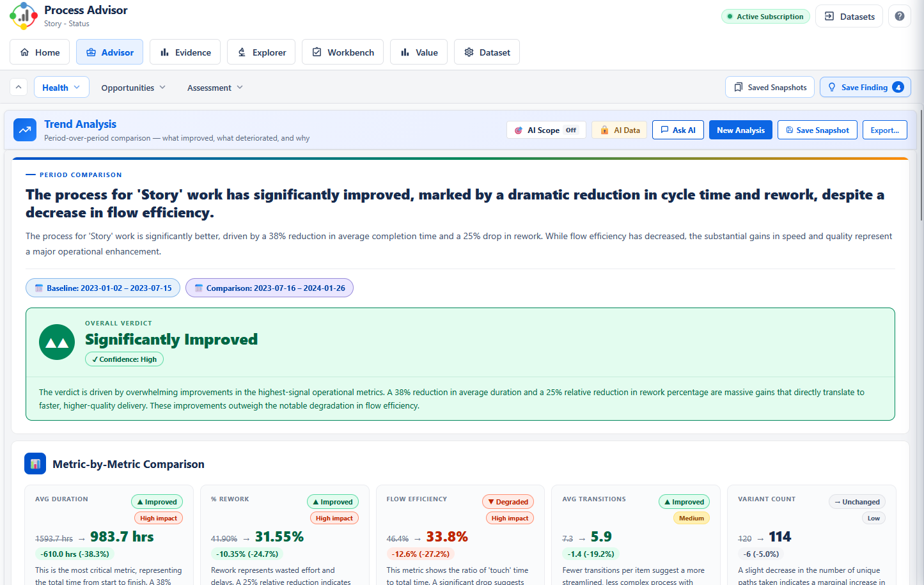
Task: Click the -12.6% (-27.2%) delta chip
Action: 421,554
